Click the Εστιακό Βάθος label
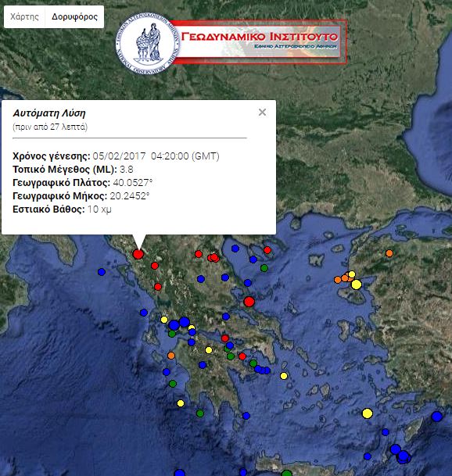 point(48,209)
